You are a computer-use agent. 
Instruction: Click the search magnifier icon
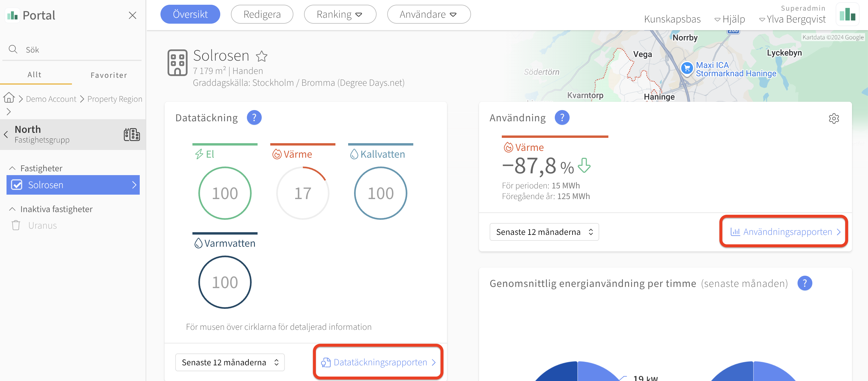(13, 49)
